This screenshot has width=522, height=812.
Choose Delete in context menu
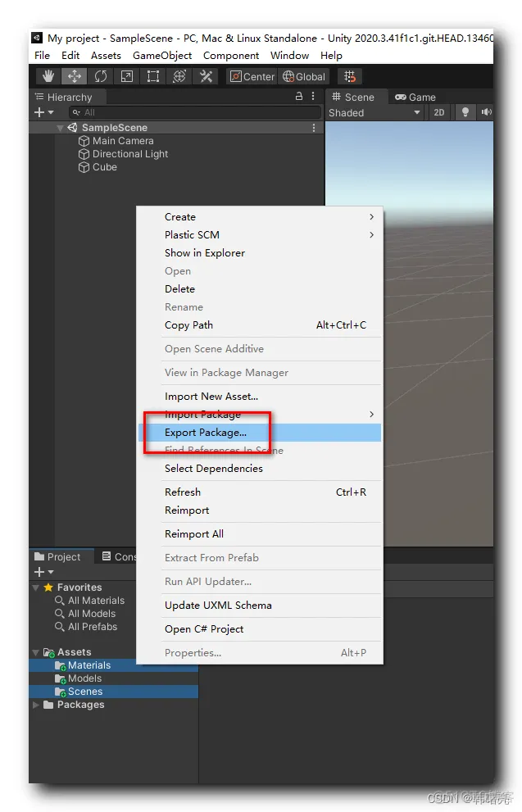[260, 289]
